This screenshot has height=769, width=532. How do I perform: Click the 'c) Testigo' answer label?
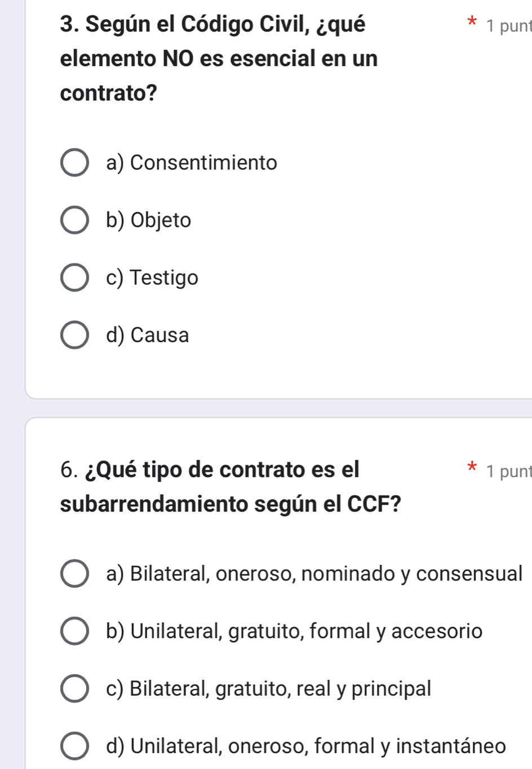click(x=152, y=278)
